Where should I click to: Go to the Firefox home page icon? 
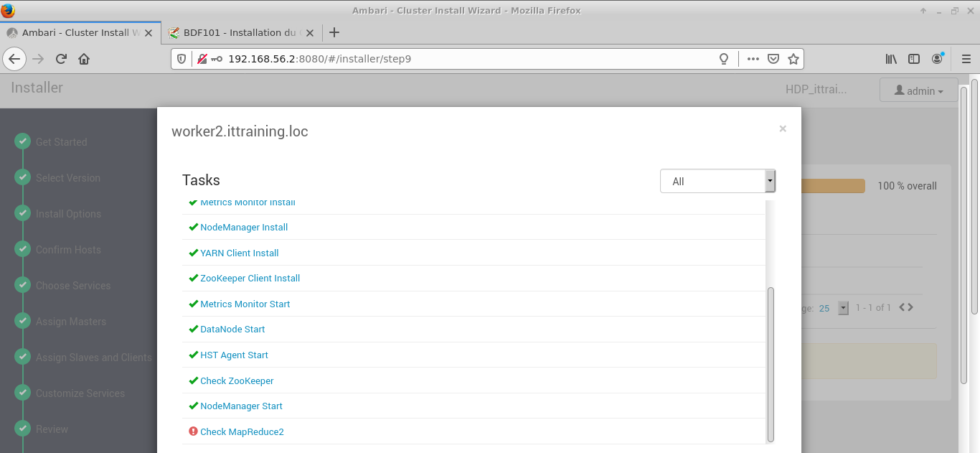(x=84, y=59)
